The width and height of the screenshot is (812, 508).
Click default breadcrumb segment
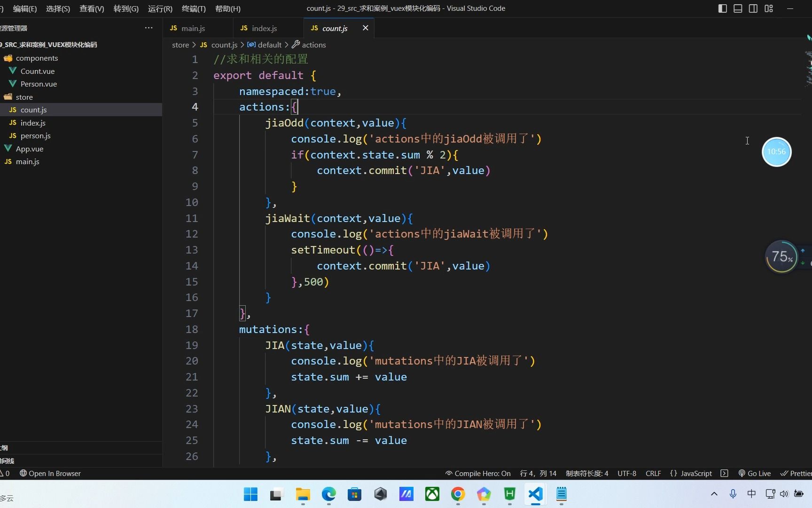(265, 45)
